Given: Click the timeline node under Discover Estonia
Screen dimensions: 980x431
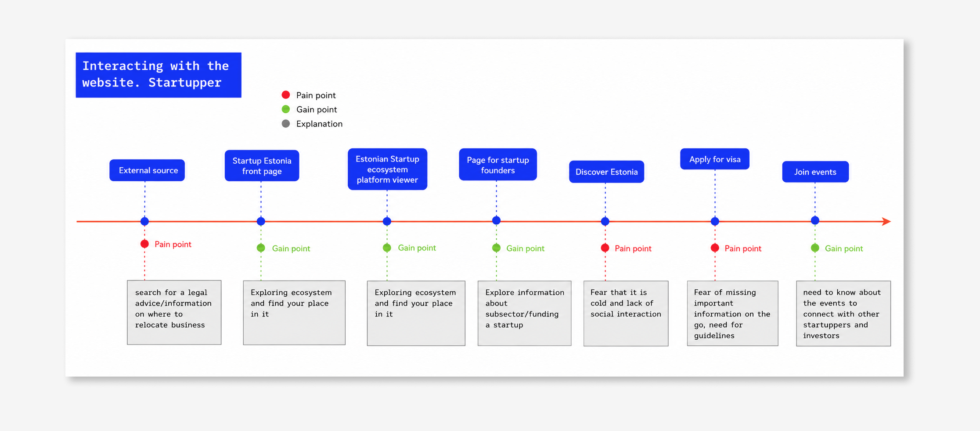Looking at the screenshot, I should [x=605, y=221].
